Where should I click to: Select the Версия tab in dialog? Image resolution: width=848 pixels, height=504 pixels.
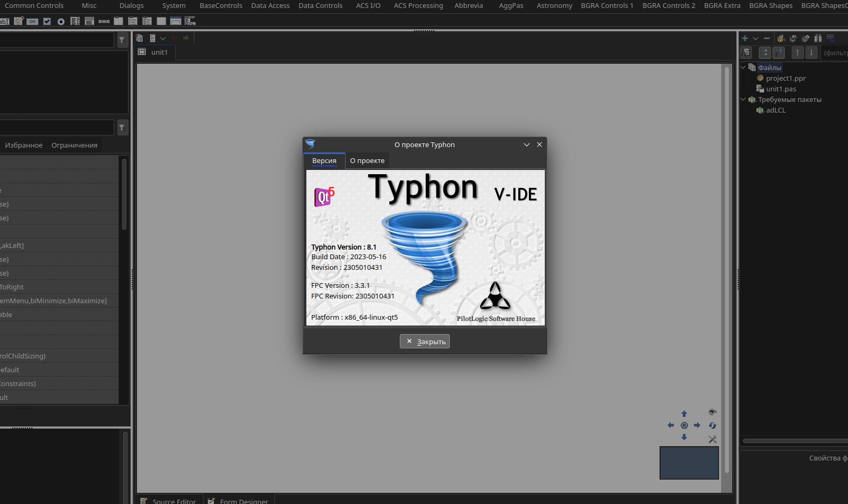324,160
